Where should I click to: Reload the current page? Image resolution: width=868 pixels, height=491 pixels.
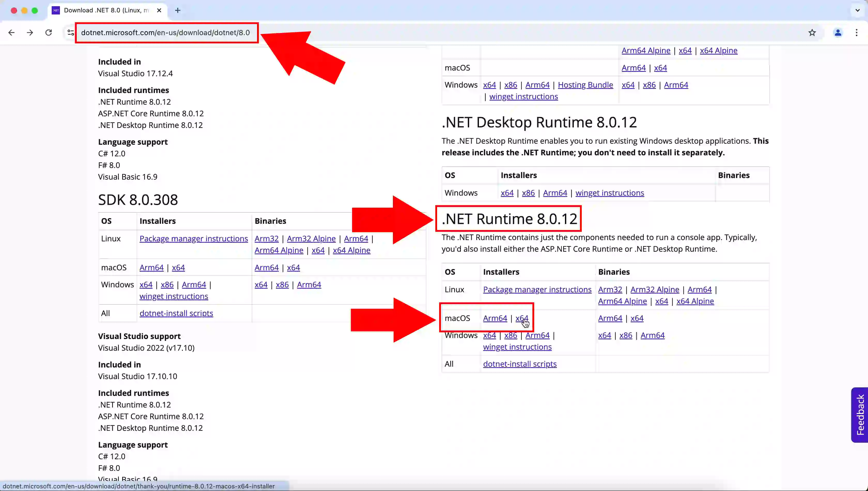click(x=49, y=33)
